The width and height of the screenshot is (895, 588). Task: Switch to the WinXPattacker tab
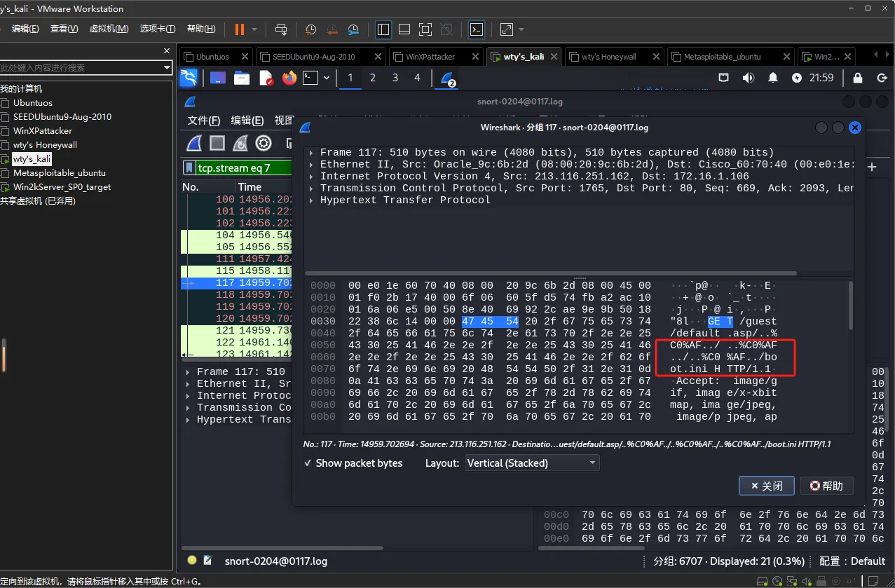pos(430,57)
